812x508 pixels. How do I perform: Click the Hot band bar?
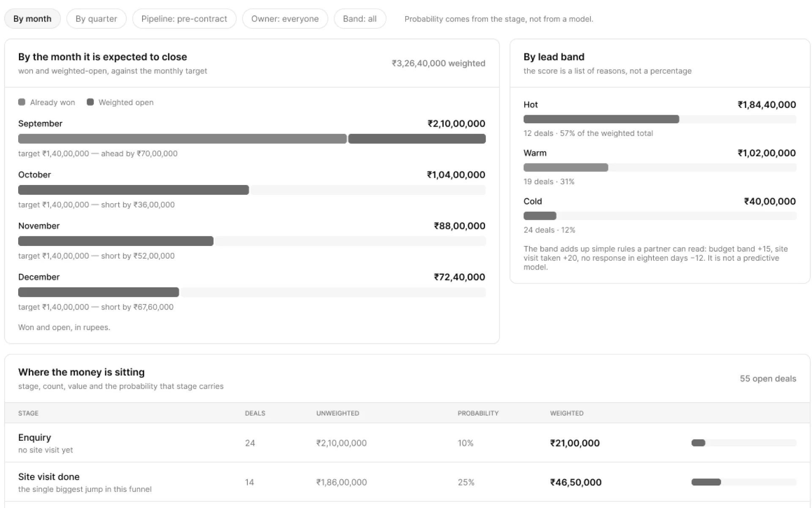click(660, 119)
